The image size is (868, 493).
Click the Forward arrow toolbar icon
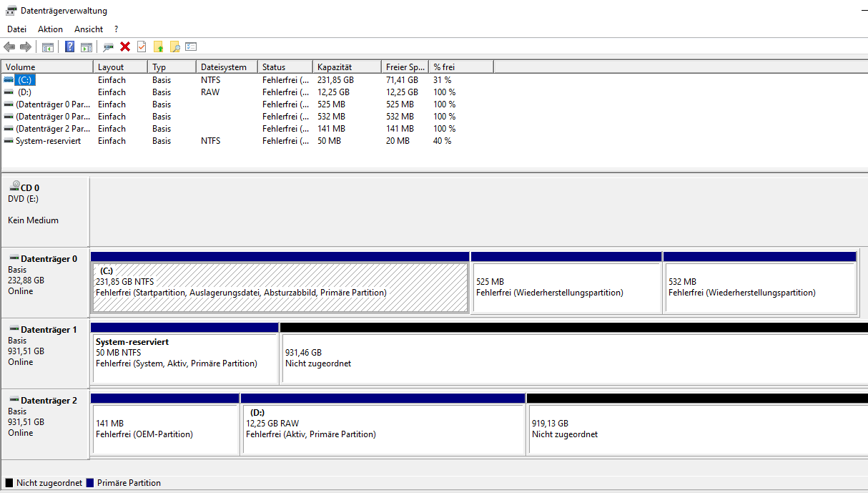click(26, 47)
